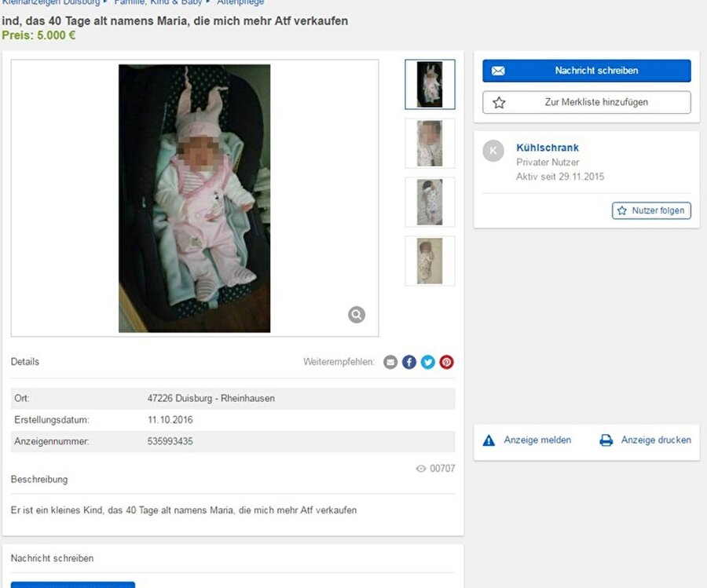The width and height of the screenshot is (707, 588).
Task: Open the Familie, Kind & Baby breadcrumb
Action: [x=158, y=2]
